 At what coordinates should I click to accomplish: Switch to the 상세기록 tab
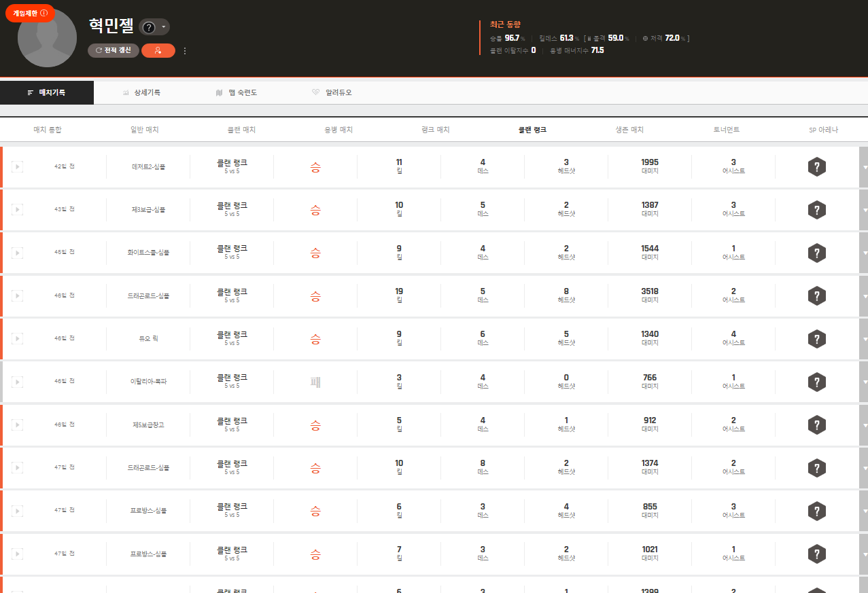141,92
